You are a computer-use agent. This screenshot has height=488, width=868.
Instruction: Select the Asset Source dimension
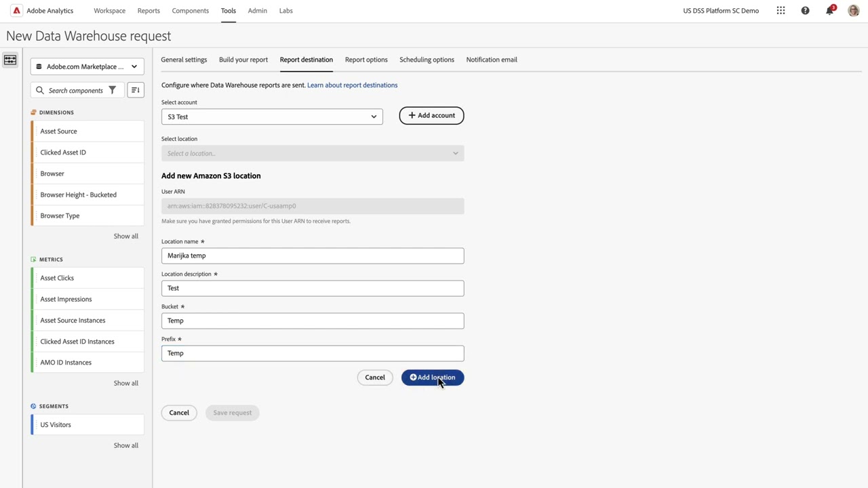point(87,131)
